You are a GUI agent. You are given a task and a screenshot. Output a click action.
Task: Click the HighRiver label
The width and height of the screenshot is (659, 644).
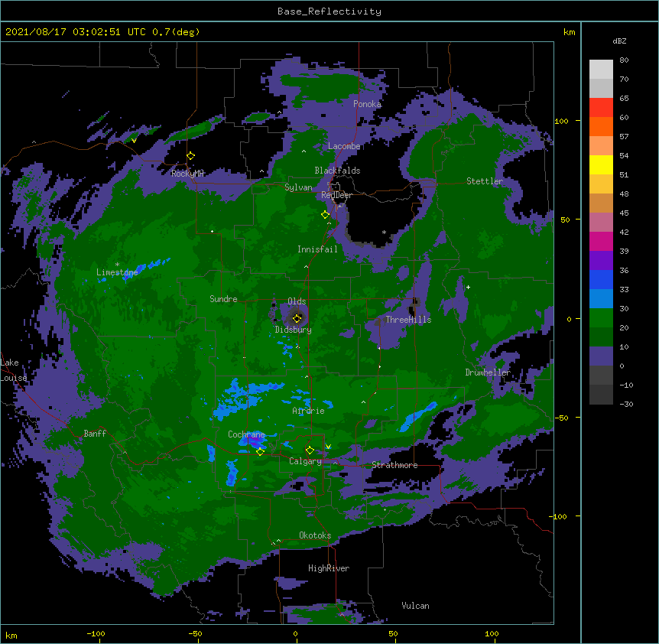(329, 568)
